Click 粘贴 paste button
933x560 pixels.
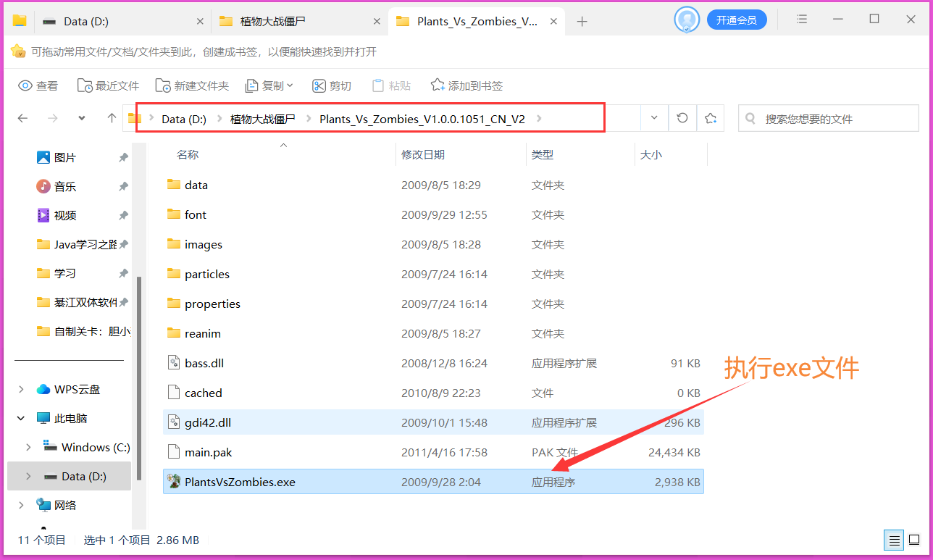[x=391, y=85]
